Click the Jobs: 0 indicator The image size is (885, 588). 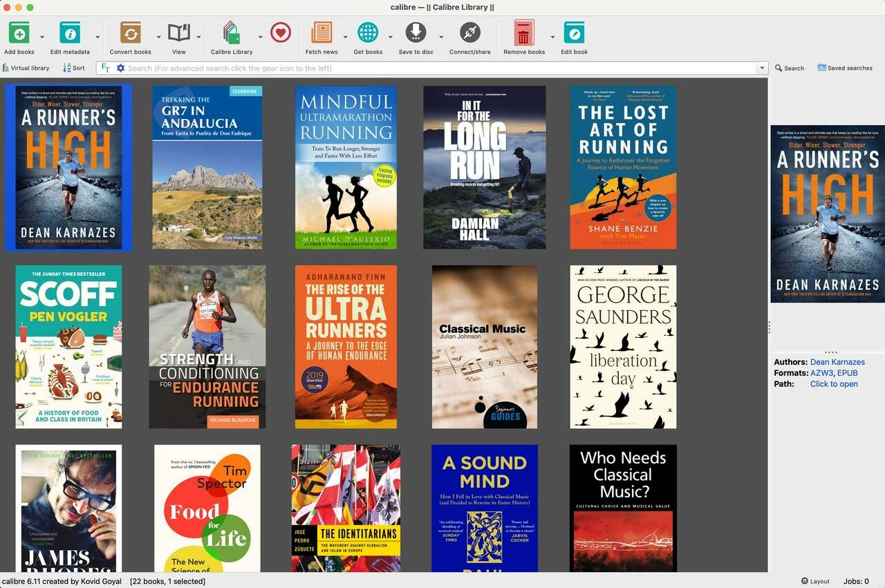click(856, 581)
